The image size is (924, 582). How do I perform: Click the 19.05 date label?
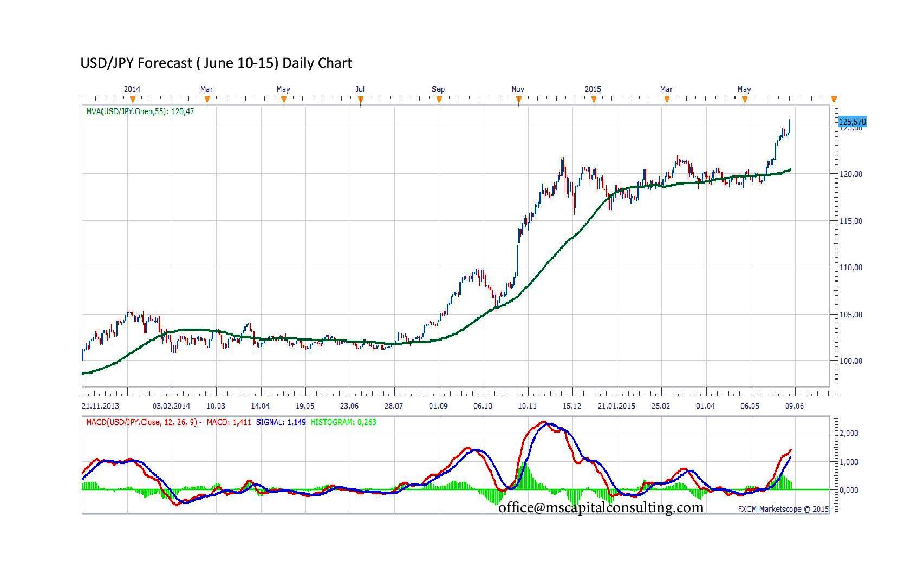305,406
